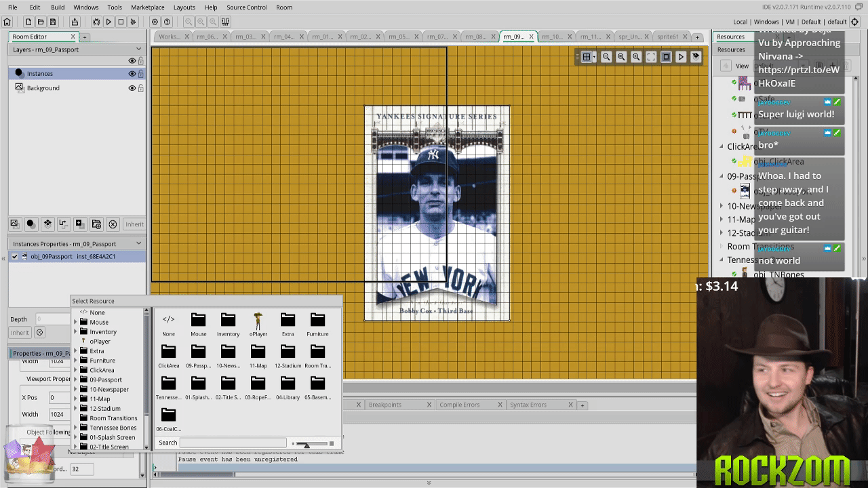Open the File menu
Image resolution: width=868 pixels, height=488 pixels.
point(13,7)
